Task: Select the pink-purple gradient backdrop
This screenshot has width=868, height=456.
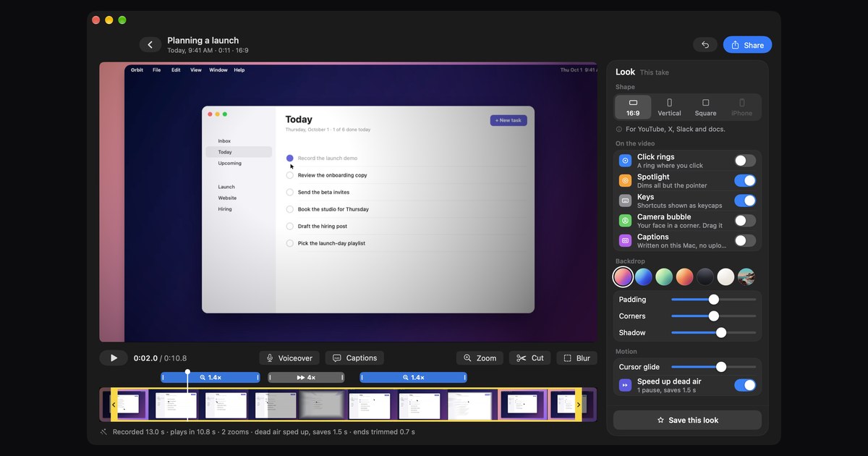Action: (x=623, y=276)
